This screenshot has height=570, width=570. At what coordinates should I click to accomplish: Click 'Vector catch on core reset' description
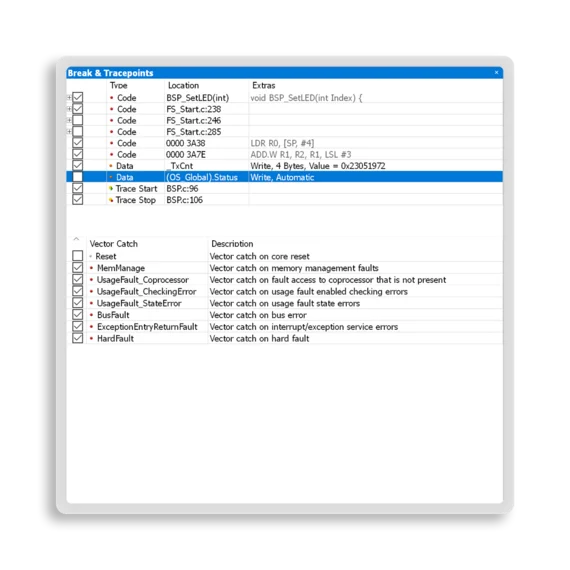click(x=260, y=256)
